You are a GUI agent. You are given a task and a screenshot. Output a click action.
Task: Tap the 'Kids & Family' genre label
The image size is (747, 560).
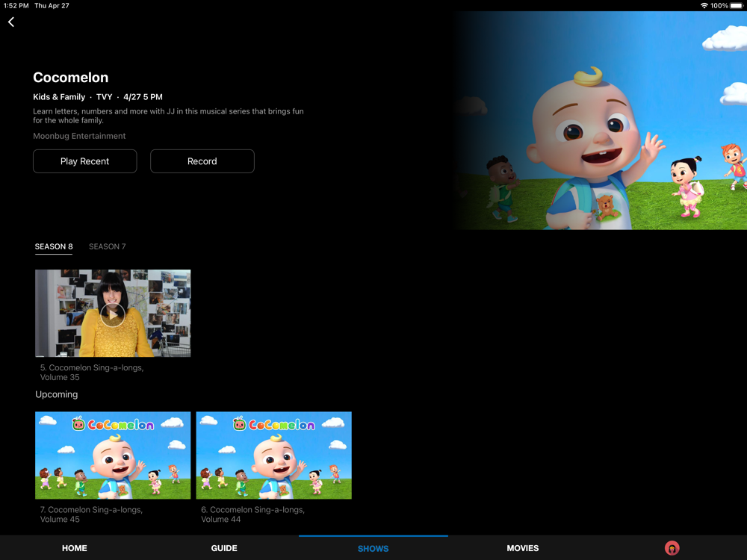pos(59,96)
